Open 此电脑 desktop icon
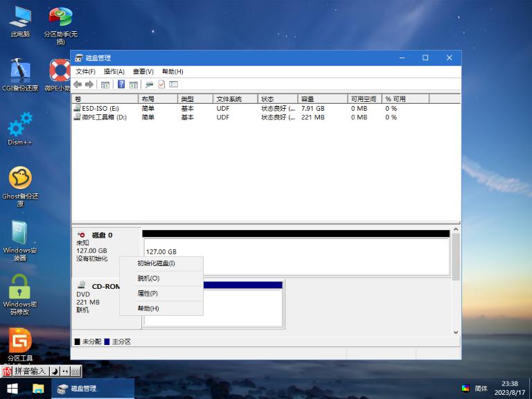The image size is (532, 399). [20, 21]
